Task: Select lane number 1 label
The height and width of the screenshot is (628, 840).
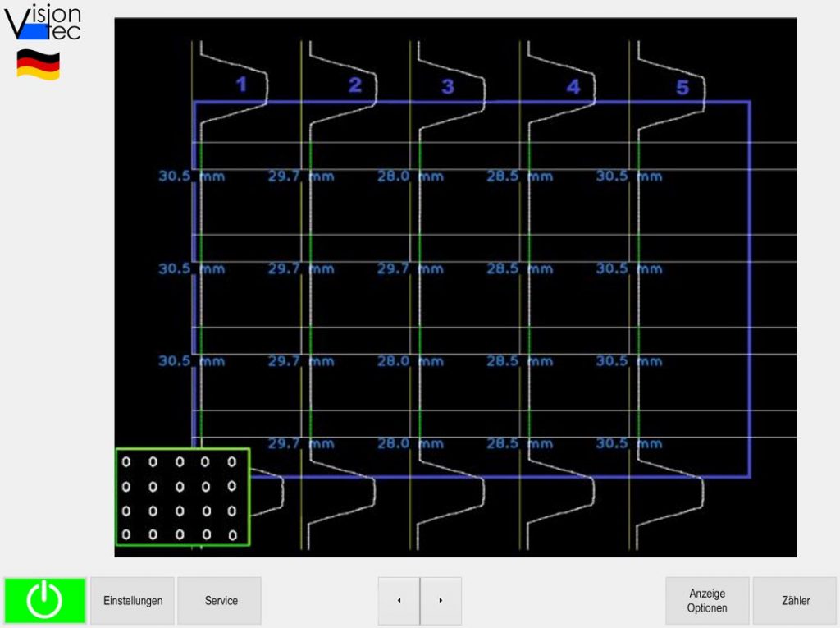Action: 240,85
